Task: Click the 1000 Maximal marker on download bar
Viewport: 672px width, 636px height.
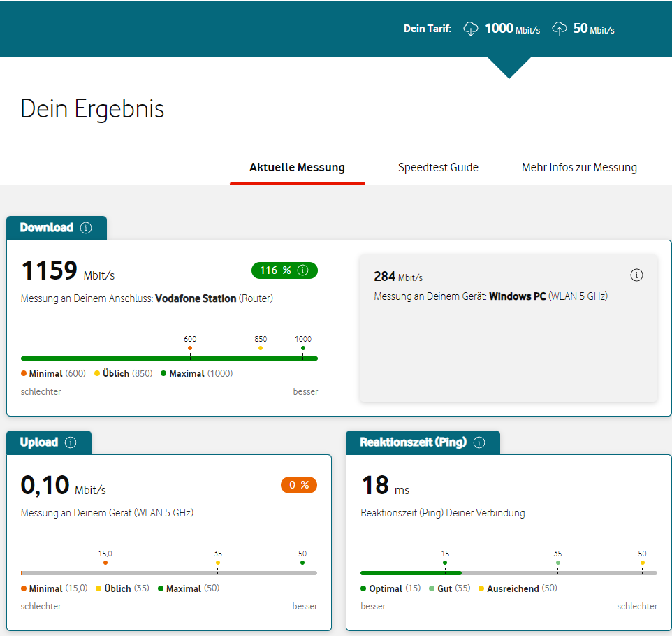Action: click(x=302, y=348)
